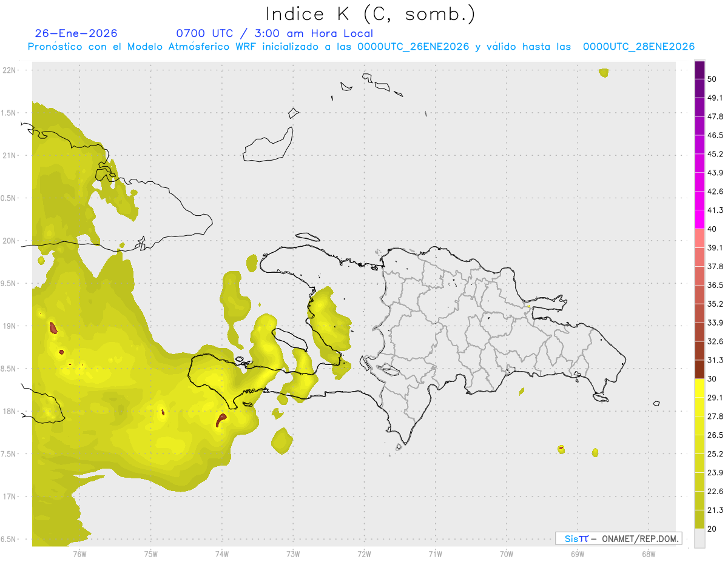This screenshot has height=562, width=728.
Task: Click the '74W' longitude label
Action: pos(221,554)
